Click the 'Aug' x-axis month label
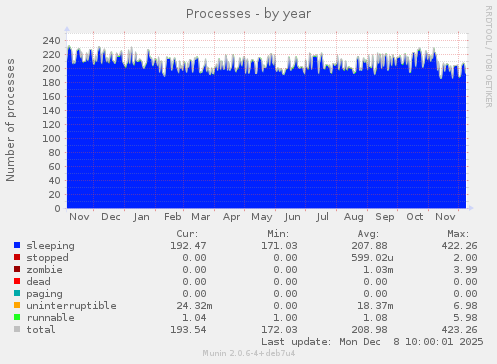The width and height of the screenshot is (497, 364). coord(354,217)
